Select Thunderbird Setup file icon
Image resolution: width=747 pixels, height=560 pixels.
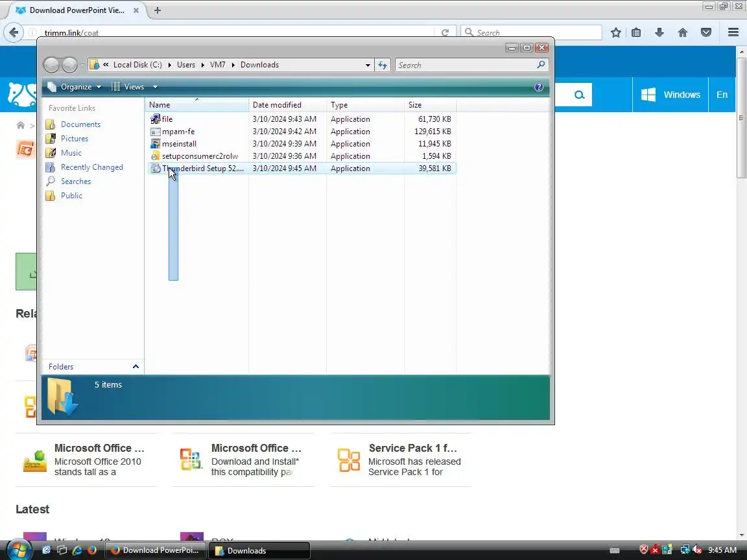click(x=156, y=168)
